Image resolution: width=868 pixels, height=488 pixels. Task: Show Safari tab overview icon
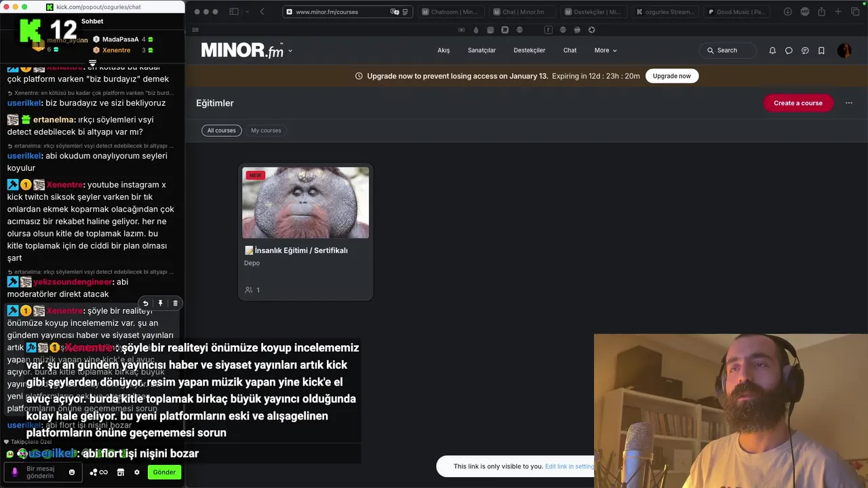coord(854,12)
